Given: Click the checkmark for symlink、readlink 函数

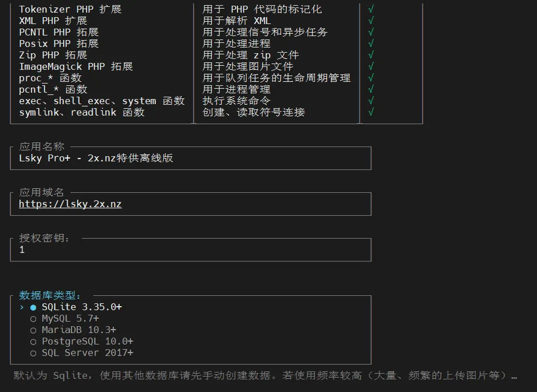Looking at the screenshot, I should [x=371, y=112].
